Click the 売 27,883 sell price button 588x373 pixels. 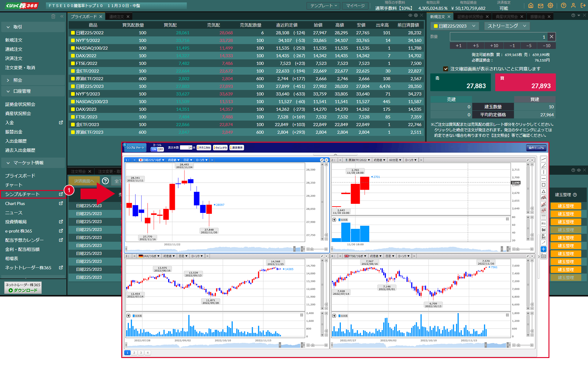tap(460, 82)
